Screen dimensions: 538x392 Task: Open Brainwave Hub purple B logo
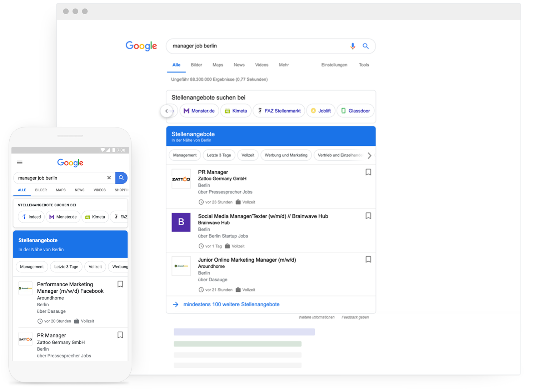tap(181, 222)
